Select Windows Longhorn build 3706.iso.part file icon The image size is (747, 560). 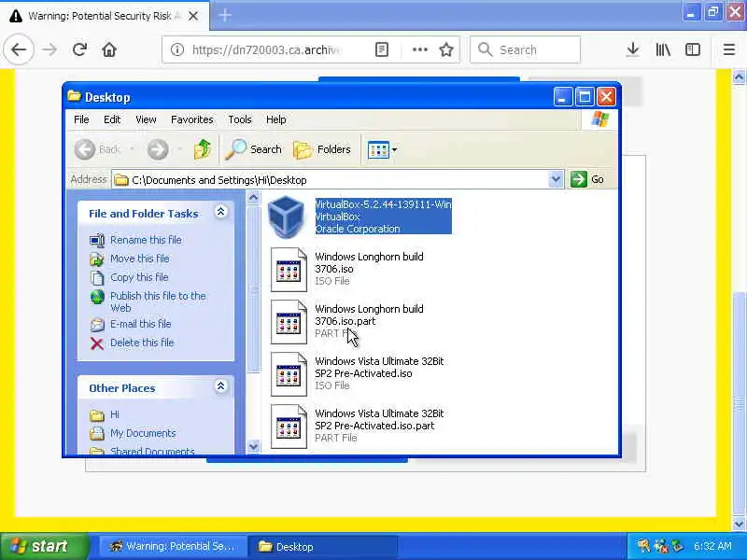point(289,322)
